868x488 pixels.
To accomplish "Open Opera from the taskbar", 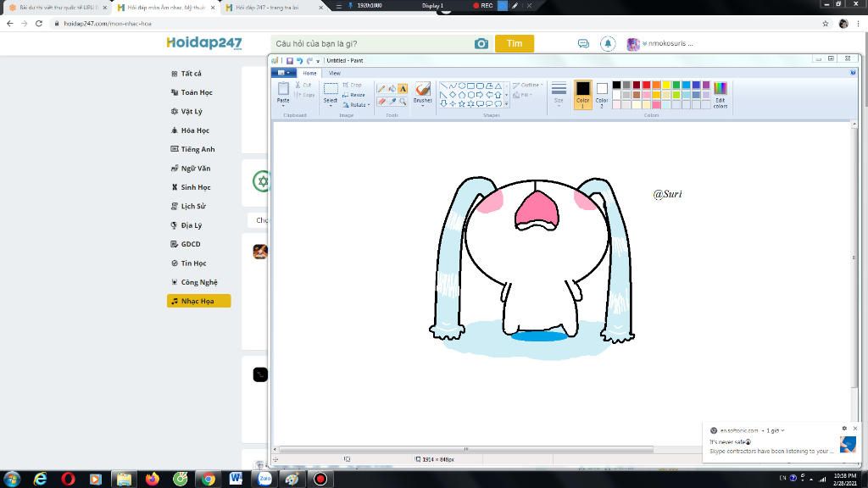I will (68, 479).
